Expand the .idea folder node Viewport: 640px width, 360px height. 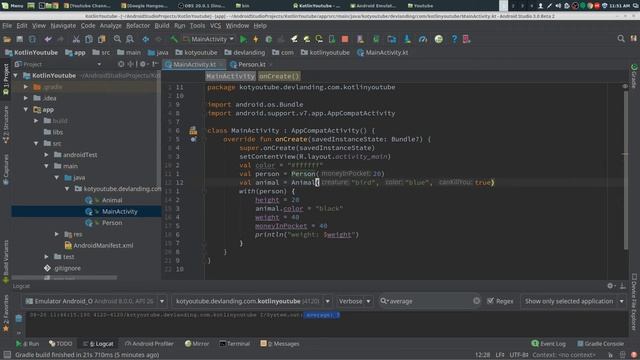click(26, 98)
